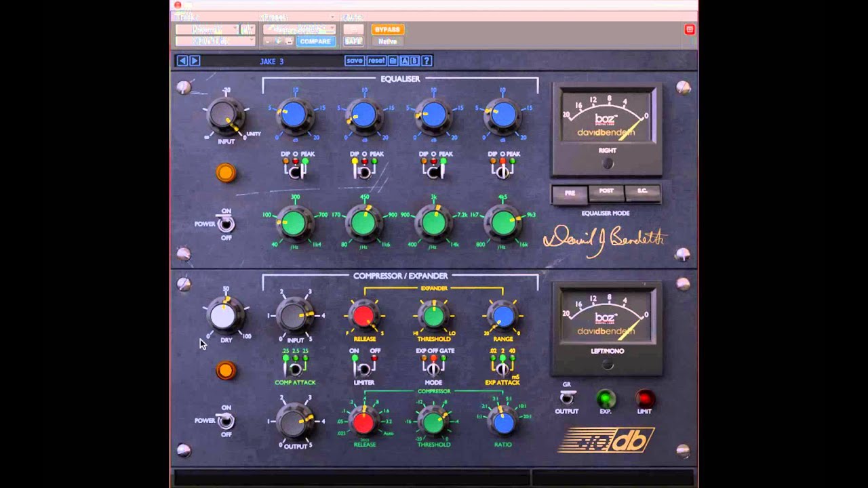The width and height of the screenshot is (868, 488).
Task: Click the BYPASS button
Action: click(x=387, y=30)
